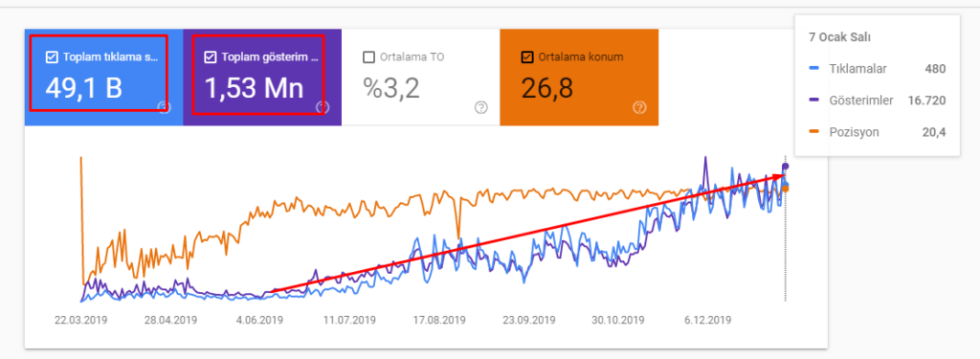Viewport: 980px width, 359px height.
Task: Select the 49,1 B clicks metric card
Action: [103, 77]
